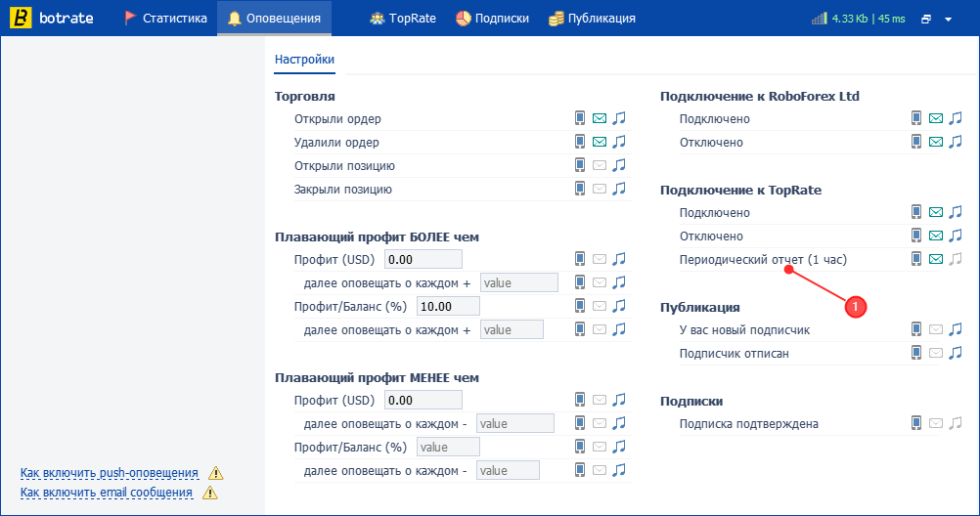Click phone icon for У вас новый подписчик
980x516 pixels.
(916, 329)
